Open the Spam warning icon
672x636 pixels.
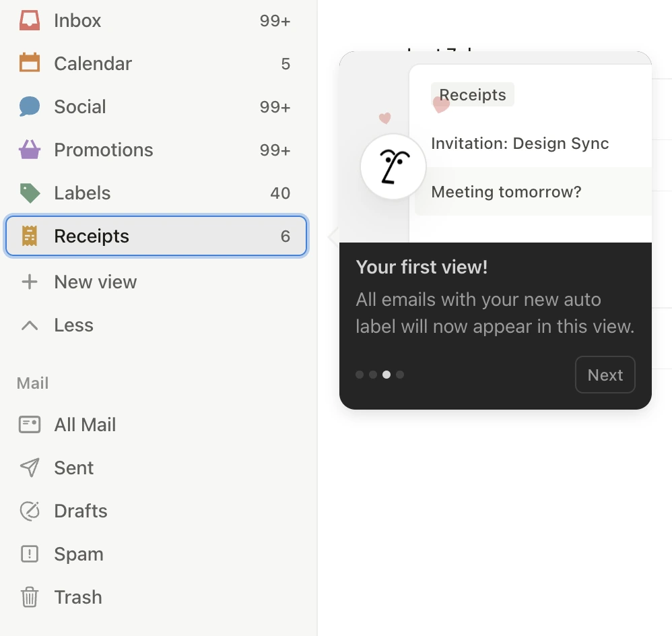tap(30, 554)
